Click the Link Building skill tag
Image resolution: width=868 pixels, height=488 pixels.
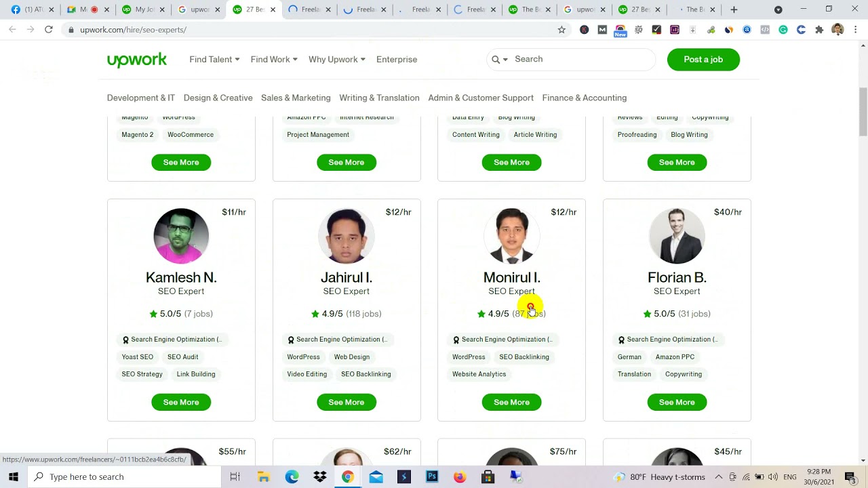(196, 374)
